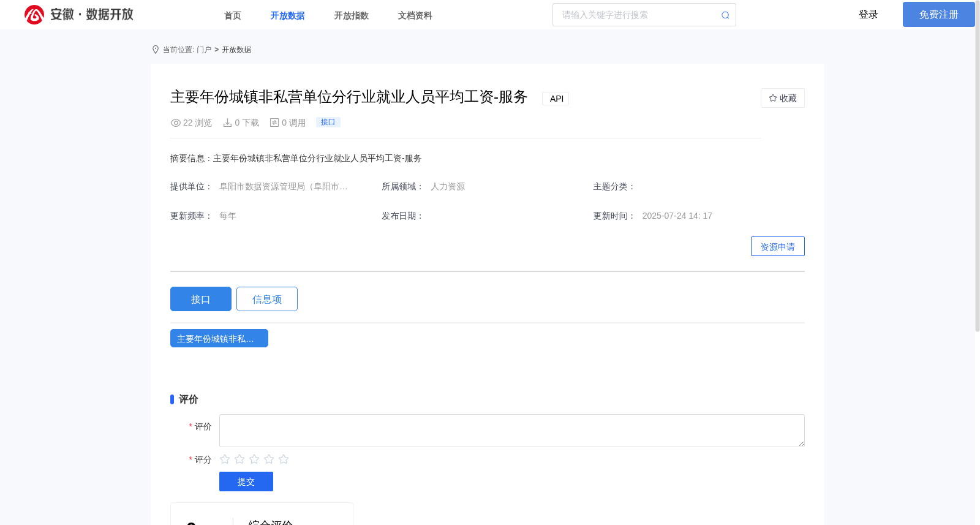The width and height of the screenshot is (980, 525).
Task: Open the 开放指数 menu item
Action: pyautogui.click(x=351, y=15)
